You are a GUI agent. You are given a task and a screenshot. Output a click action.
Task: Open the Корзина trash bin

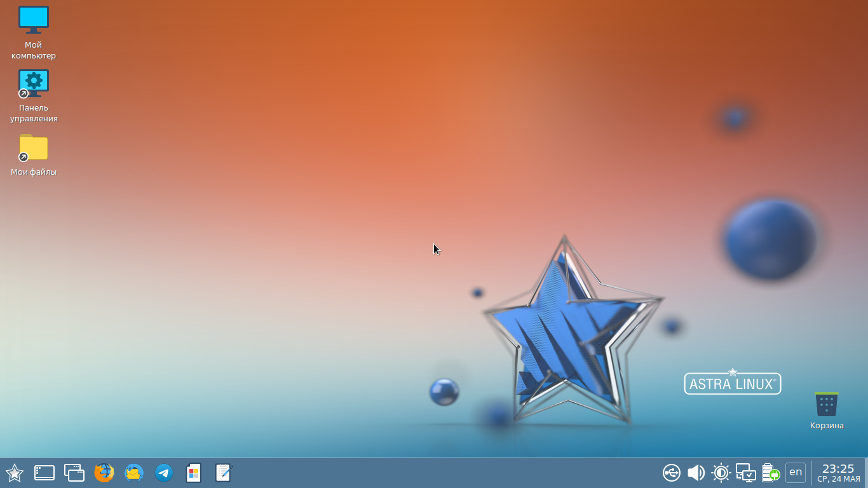(826, 404)
